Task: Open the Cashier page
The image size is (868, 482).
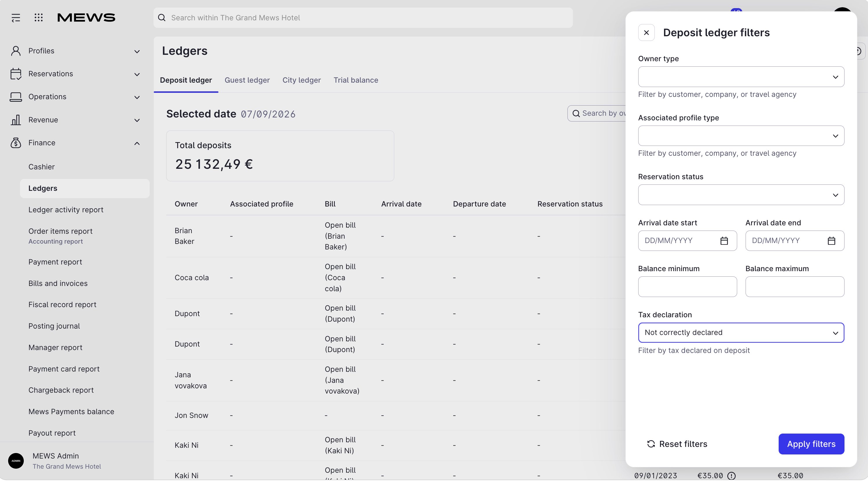Action: tap(41, 167)
